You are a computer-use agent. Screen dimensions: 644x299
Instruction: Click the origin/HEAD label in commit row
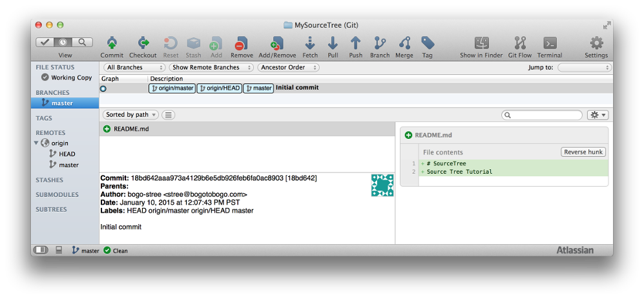220,88
